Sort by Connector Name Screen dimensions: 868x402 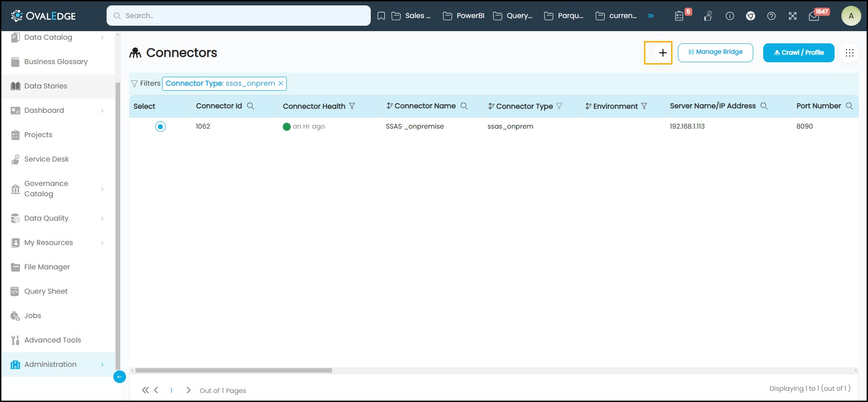click(389, 106)
